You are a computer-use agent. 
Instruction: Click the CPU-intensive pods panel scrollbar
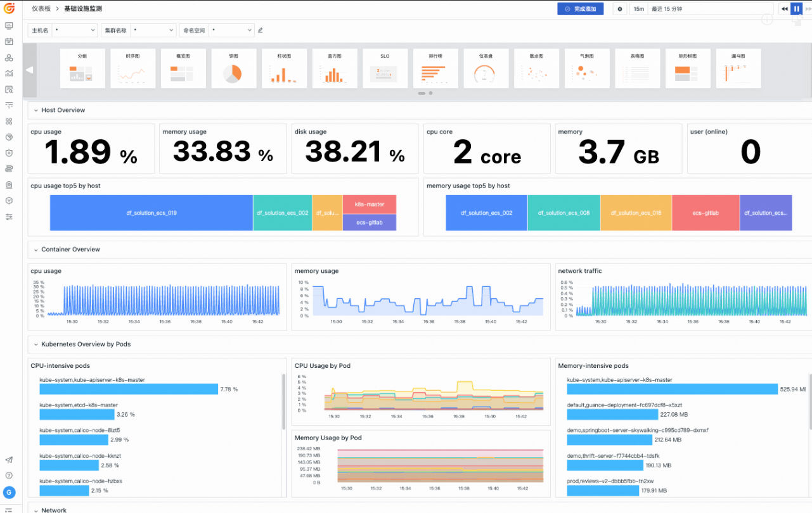pos(283,401)
